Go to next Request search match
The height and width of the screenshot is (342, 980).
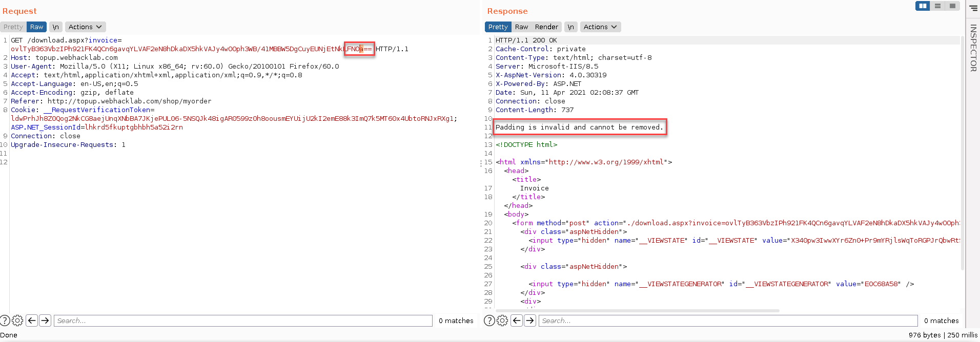point(45,320)
